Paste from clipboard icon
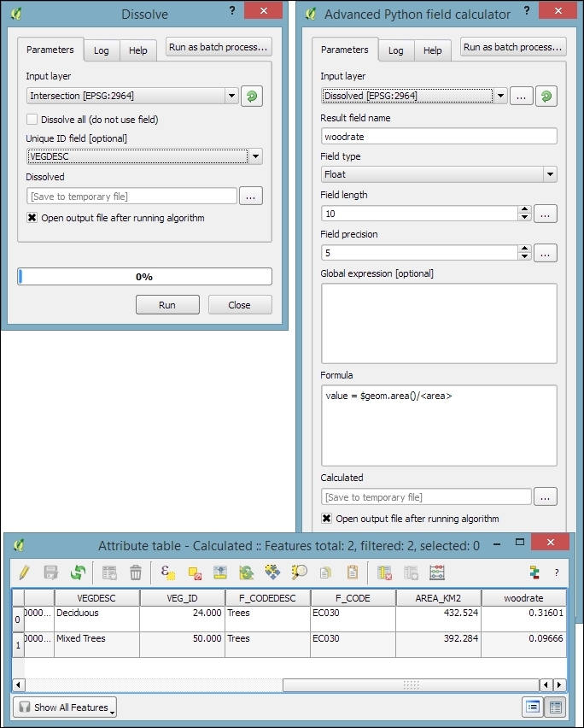This screenshot has height=728, width=584. coord(353,572)
